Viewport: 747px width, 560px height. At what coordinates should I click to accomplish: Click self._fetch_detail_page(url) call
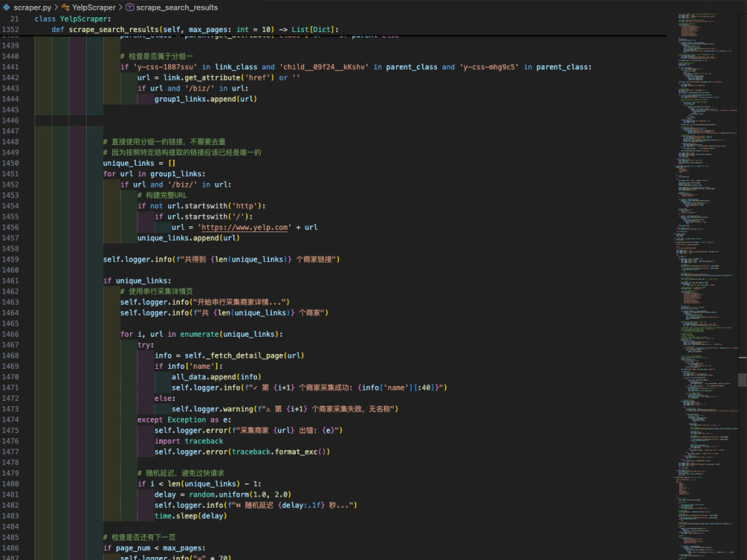[244, 355]
